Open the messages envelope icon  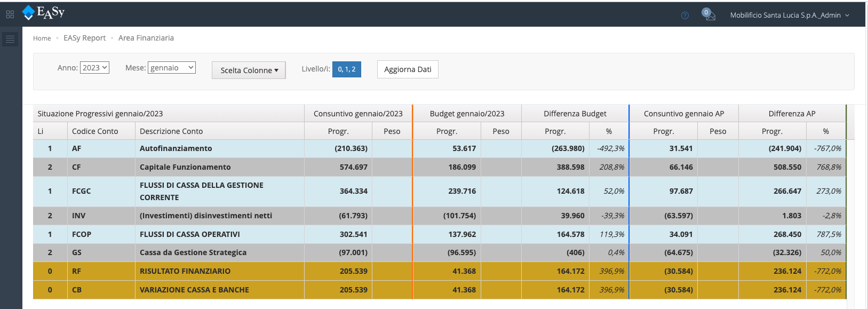pos(709,15)
